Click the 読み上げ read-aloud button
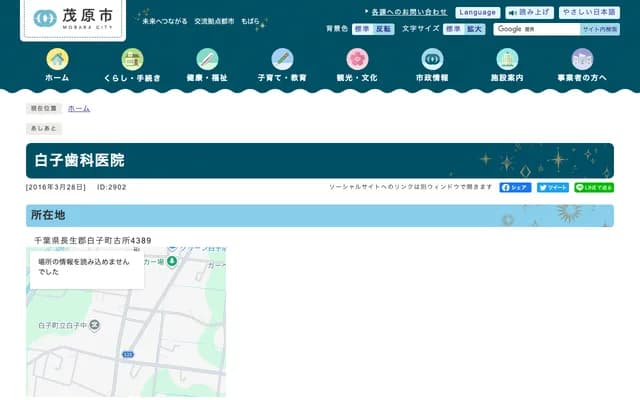The height and width of the screenshot is (400, 640). 529,12
